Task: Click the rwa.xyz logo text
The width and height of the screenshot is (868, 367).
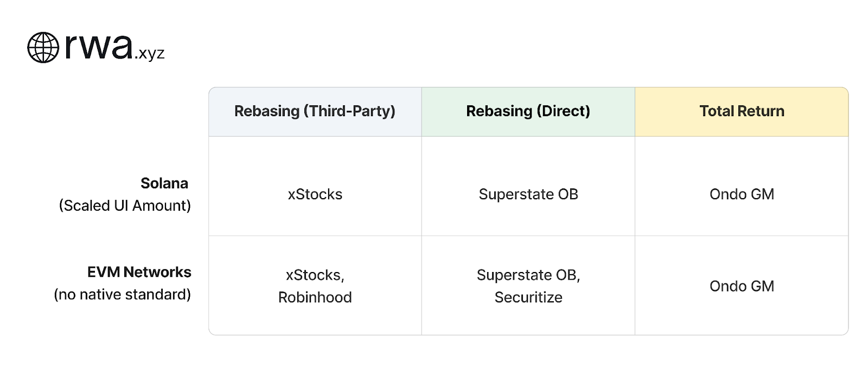Action: [99, 47]
